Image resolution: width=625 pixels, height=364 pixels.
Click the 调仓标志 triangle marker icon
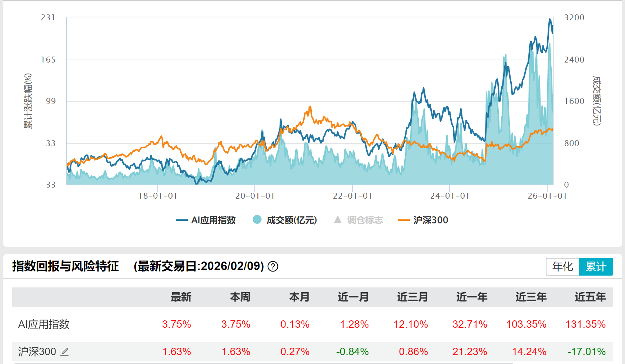pyautogui.click(x=337, y=220)
